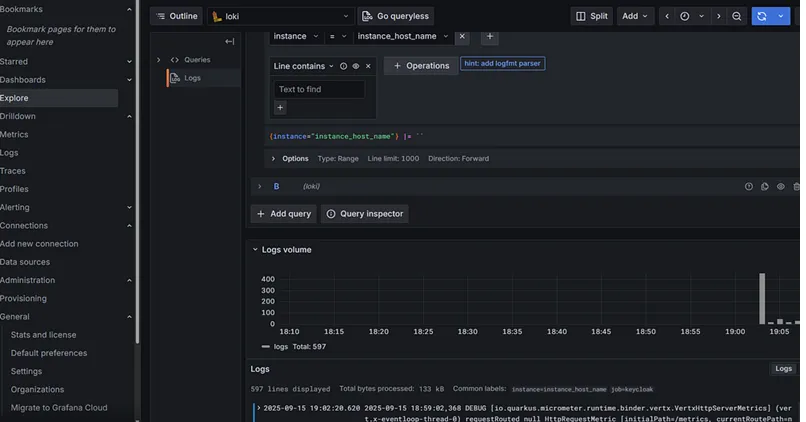
Task: Select Logs in the outline
Action: tap(192, 78)
